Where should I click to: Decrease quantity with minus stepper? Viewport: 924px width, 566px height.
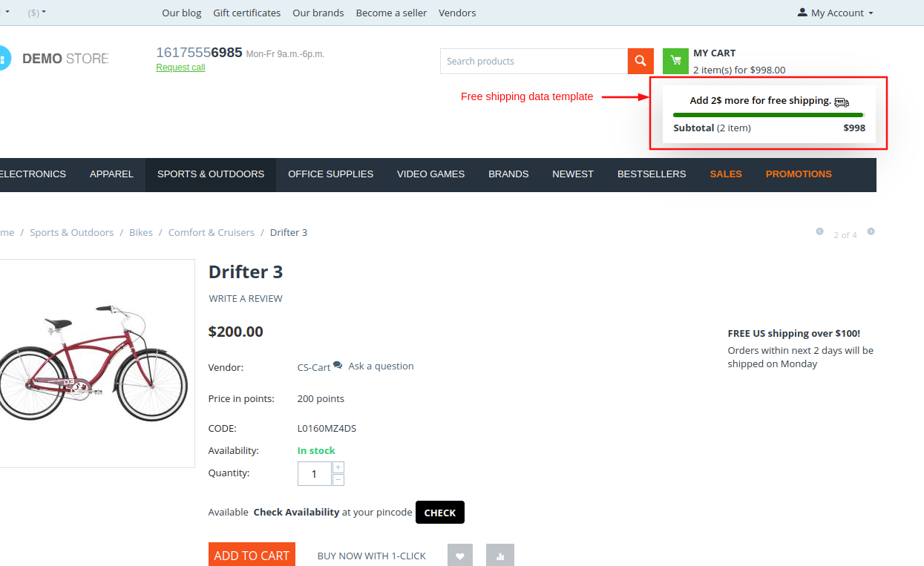point(338,480)
